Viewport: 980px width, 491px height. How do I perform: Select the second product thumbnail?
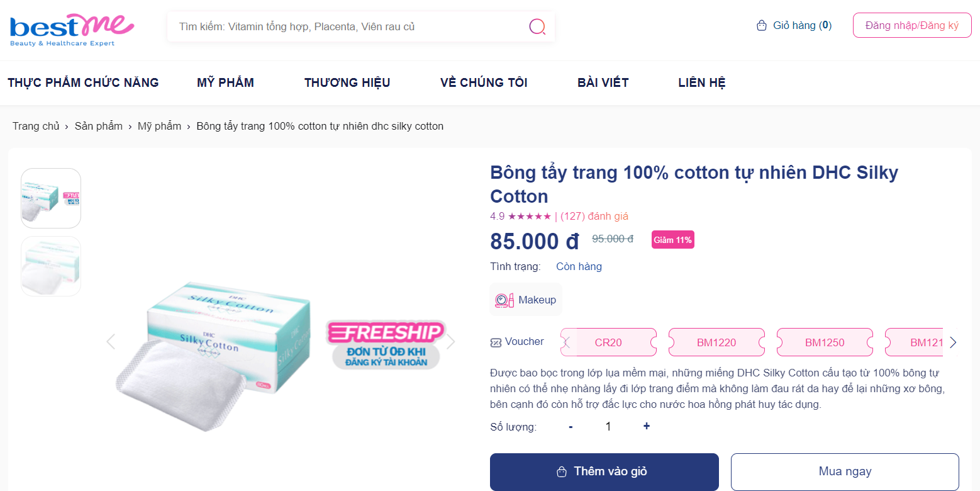point(50,266)
